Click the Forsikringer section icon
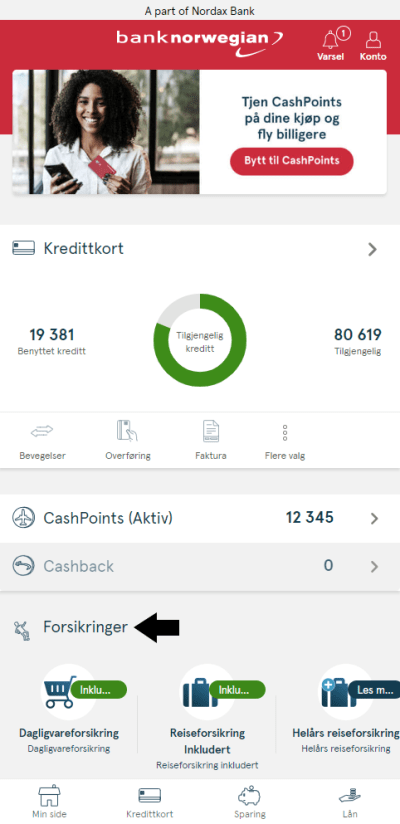The width and height of the screenshot is (400, 824). [23, 631]
